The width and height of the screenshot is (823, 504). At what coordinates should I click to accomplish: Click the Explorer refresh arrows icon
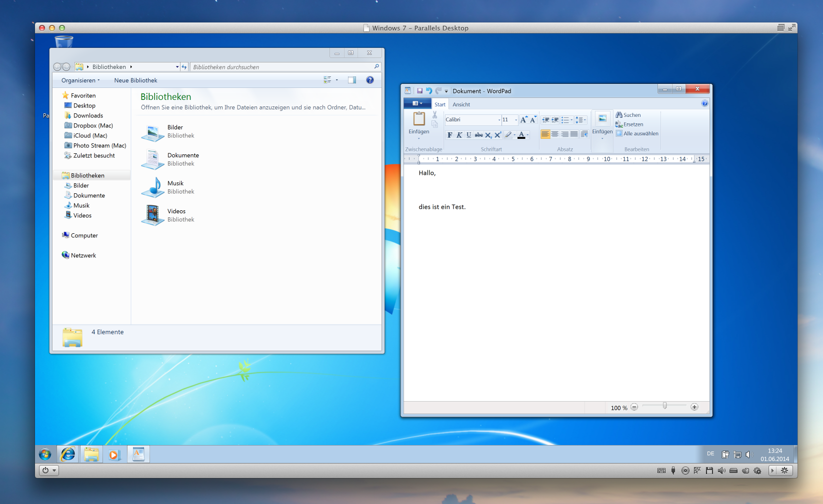184,67
